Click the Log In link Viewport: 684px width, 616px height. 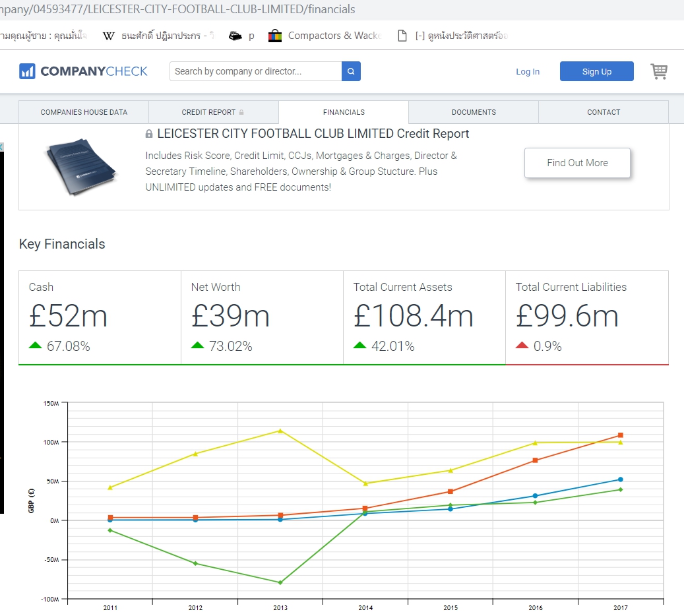[528, 71]
